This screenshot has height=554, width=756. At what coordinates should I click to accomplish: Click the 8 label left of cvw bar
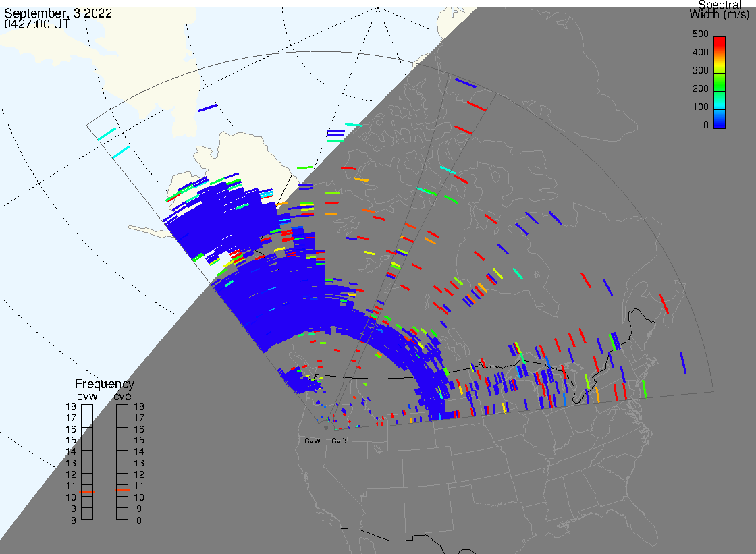(x=74, y=520)
